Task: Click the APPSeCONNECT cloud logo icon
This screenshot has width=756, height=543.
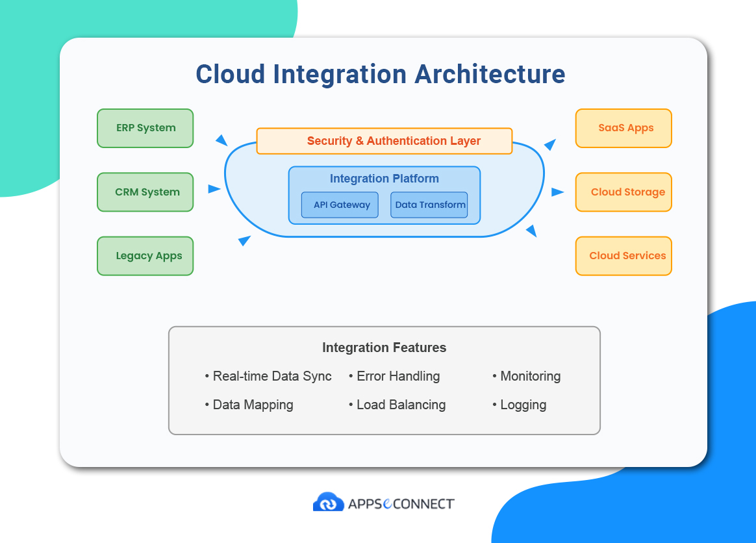Action: click(x=329, y=501)
